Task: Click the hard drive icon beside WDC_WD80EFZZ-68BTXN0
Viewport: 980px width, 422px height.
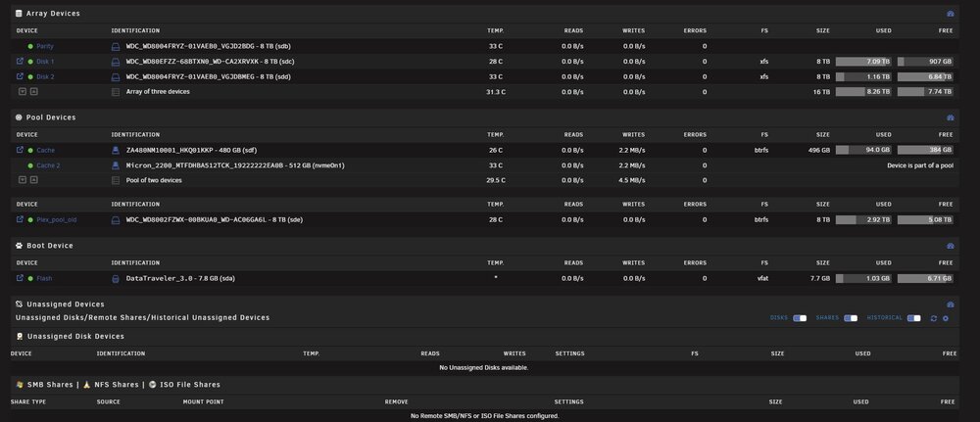Action: [x=115, y=61]
